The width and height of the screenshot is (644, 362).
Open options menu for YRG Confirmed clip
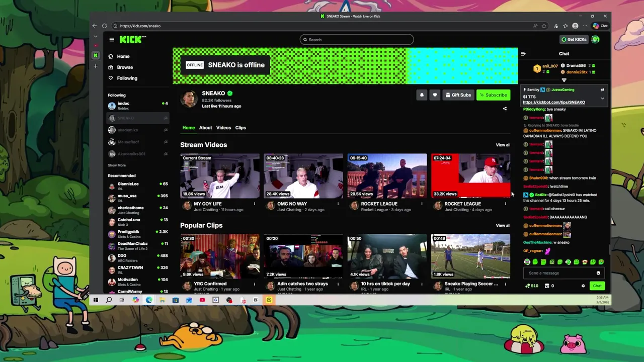254,284
